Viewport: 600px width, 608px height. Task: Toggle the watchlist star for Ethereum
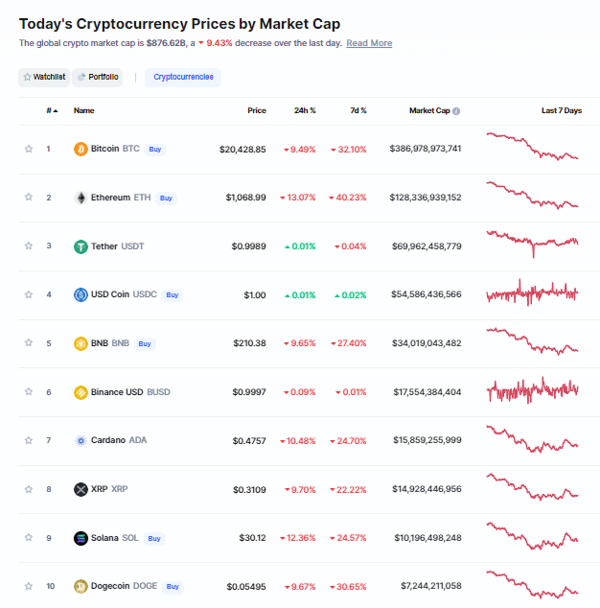point(29,198)
